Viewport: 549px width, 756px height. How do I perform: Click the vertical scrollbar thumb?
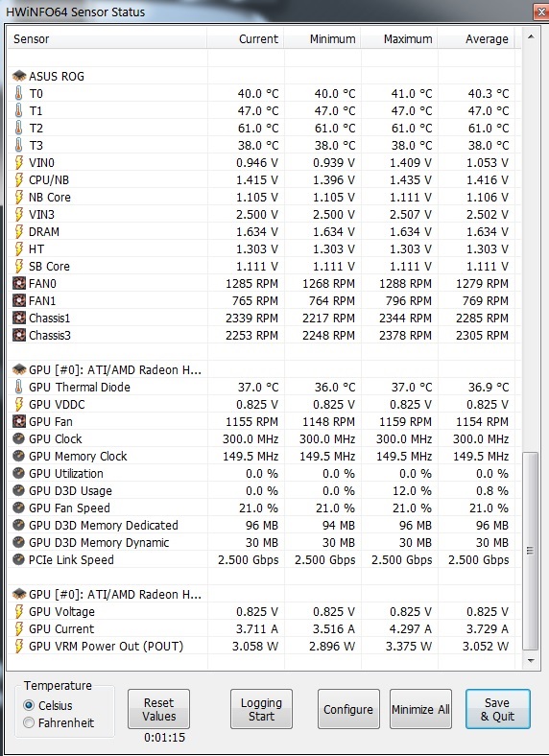click(x=531, y=551)
